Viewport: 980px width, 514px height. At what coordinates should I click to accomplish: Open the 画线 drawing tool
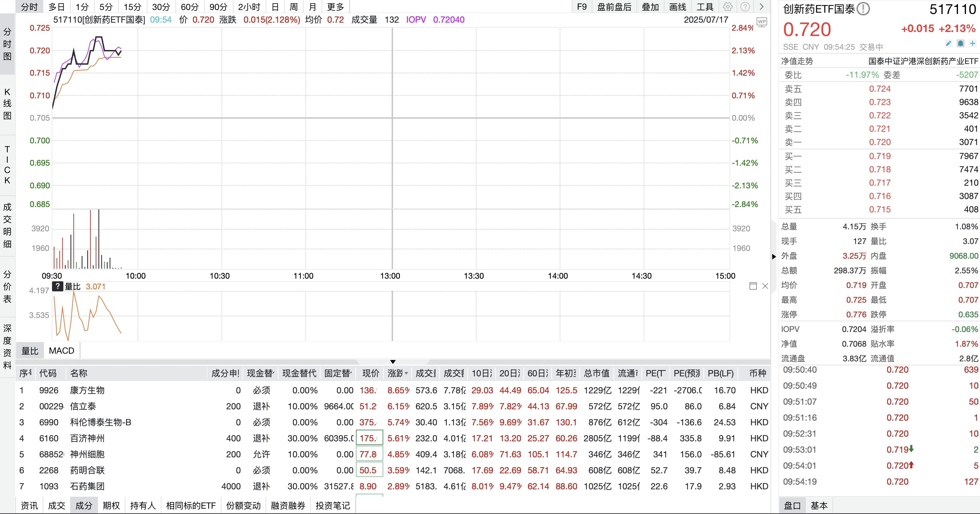(x=678, y=6)
